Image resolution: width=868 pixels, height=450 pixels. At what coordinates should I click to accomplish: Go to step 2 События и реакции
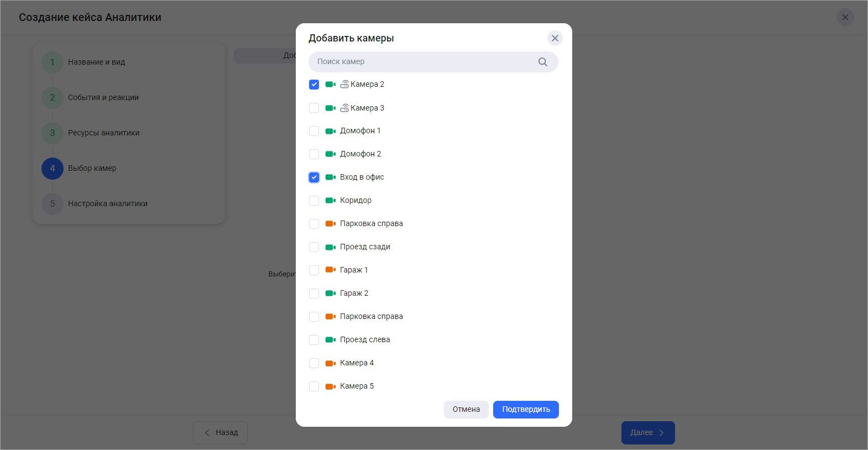click(x=103, y=98)
